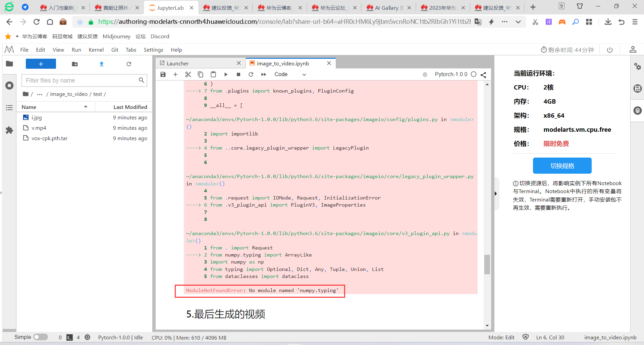This screenshot has width=644, height=345.
Task: Expand the browser address bar dropdown chevron
Action: point(518,22)
